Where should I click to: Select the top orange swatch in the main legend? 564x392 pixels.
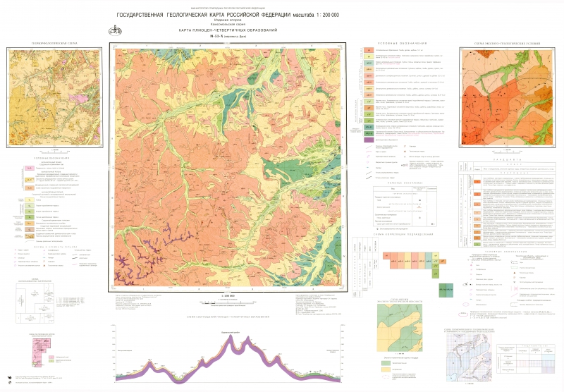[x=368, y=52]
